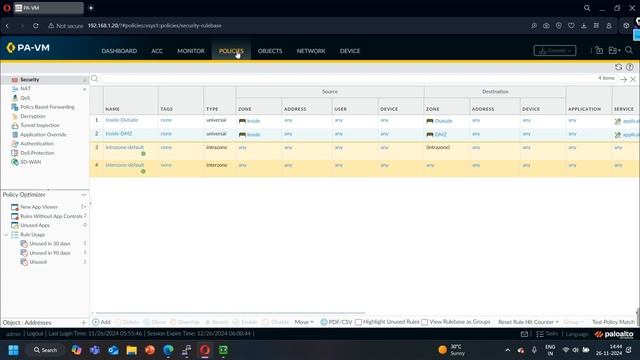Switch to the DASHBOARD tab
This screenshot has height=360, width=640.
119,51
